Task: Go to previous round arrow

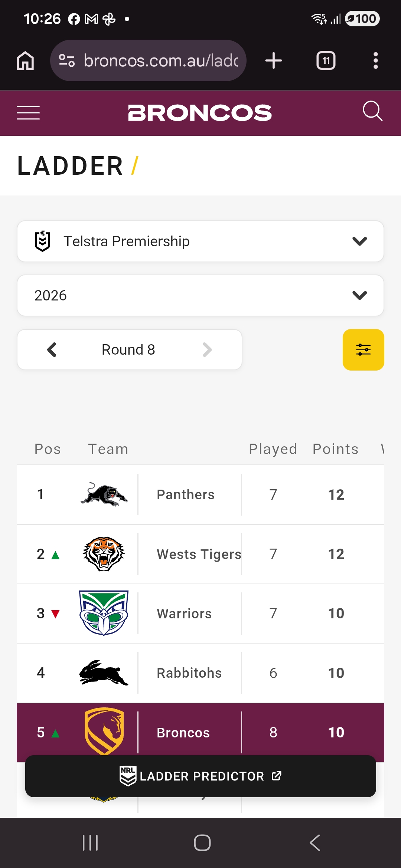Action: tap(52, 349)
